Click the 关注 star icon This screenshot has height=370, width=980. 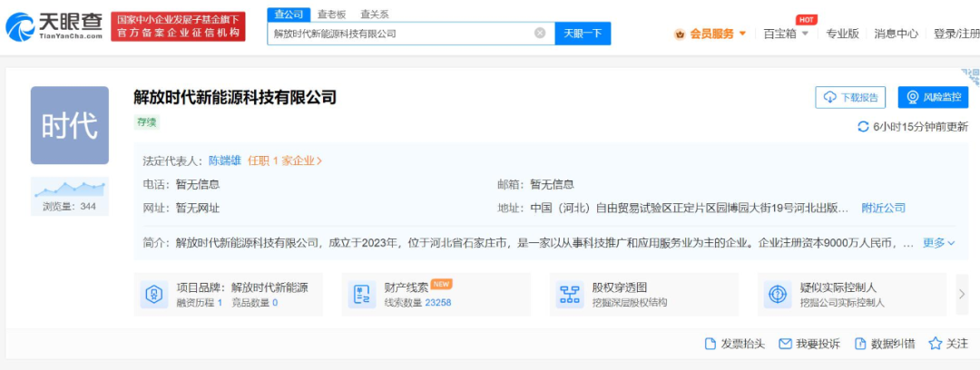coord(935,344)
